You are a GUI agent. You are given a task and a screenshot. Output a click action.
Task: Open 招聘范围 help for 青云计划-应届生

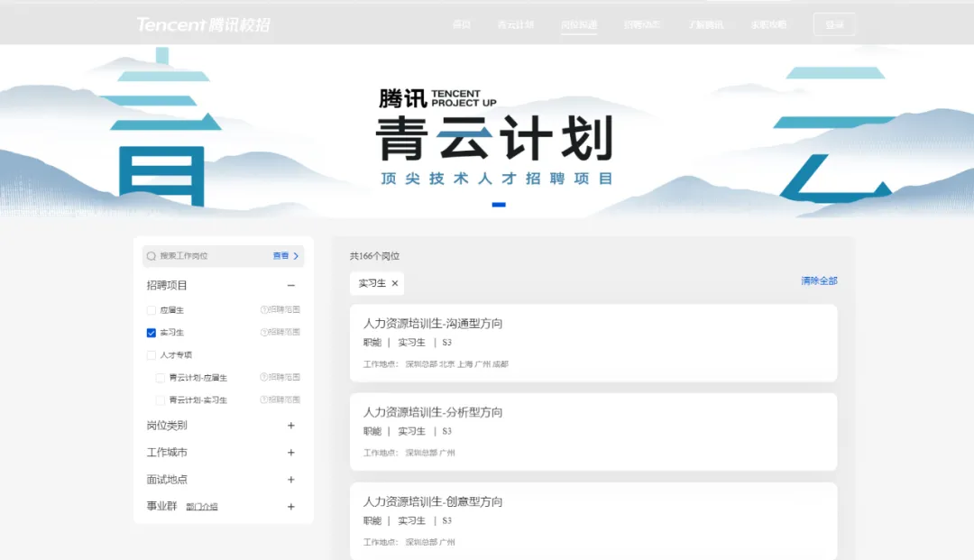click(x=280, y=377)
